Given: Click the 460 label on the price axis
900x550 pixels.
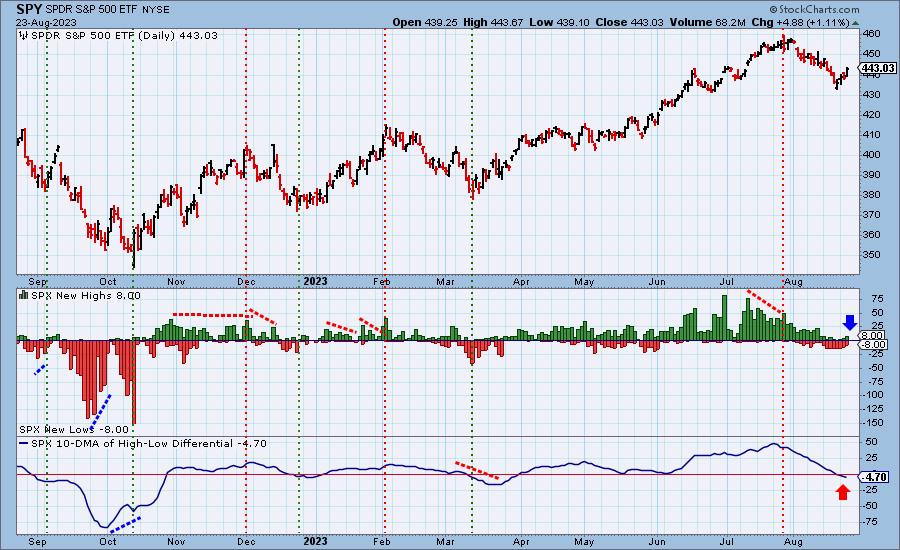Looking at the screenshot, I should click(x=871, y=34).
